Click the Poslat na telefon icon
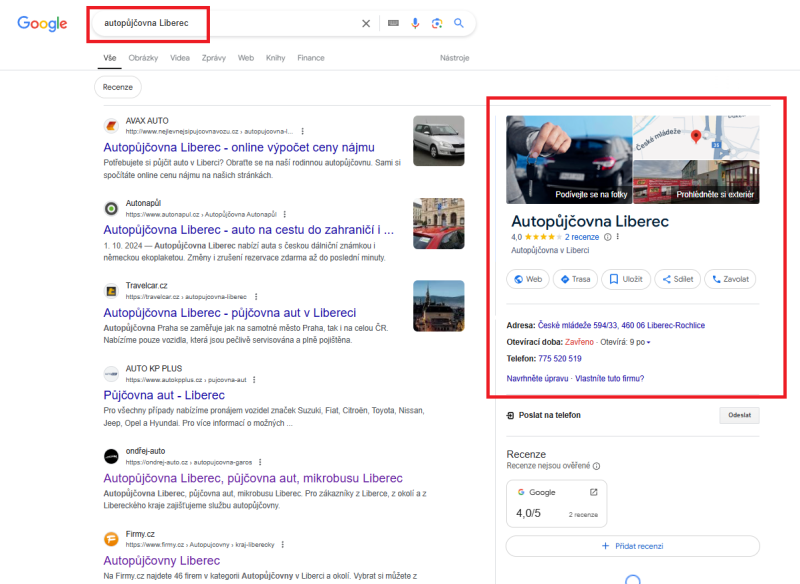Screen dimensions: 800x584 click(x=510, y=415)
